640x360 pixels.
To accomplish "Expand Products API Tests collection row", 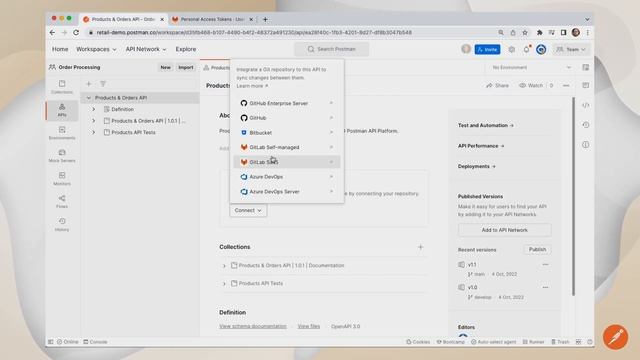I will tap(224, 284).
